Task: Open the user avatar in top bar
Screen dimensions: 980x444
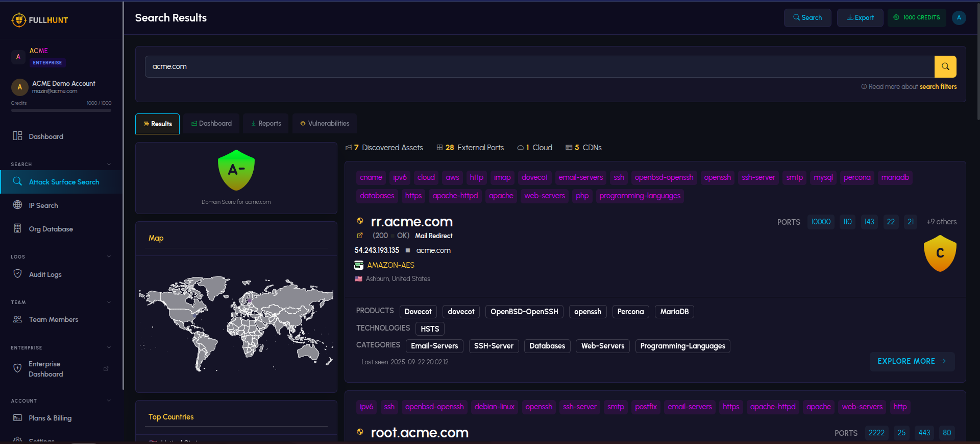Action: tap(959, 17)
